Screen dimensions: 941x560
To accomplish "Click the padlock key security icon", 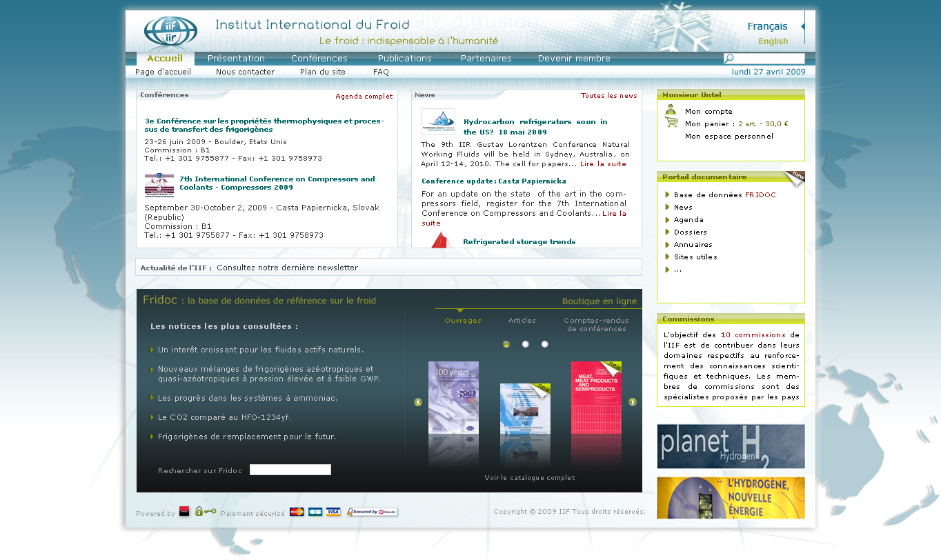I will (x=206, y=511).
